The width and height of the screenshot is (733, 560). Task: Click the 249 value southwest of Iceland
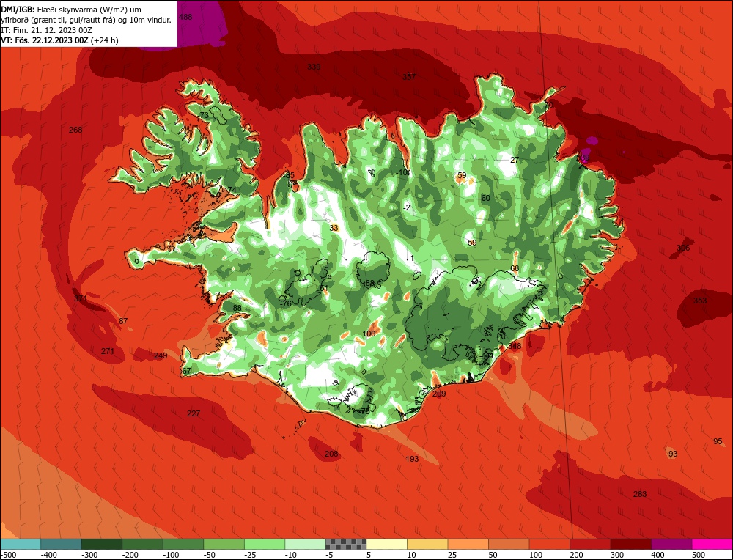pyautogui.click(x=161, y=355)
